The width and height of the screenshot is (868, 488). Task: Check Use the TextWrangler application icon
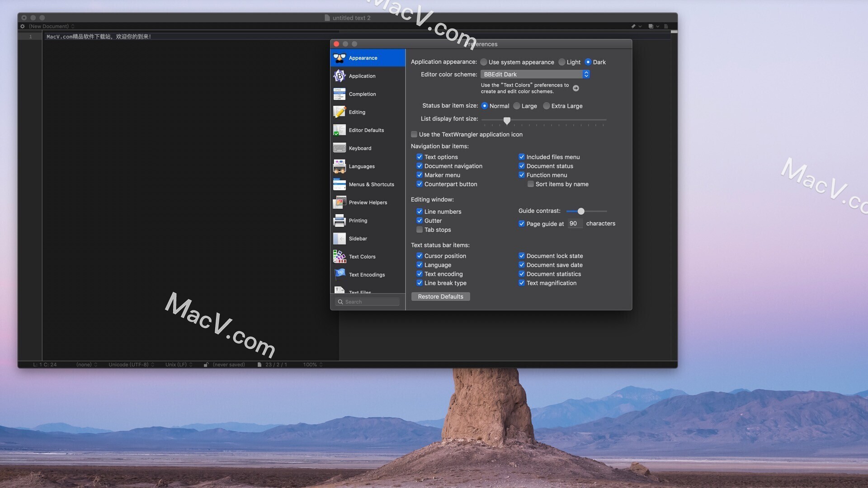pos(414,134)
